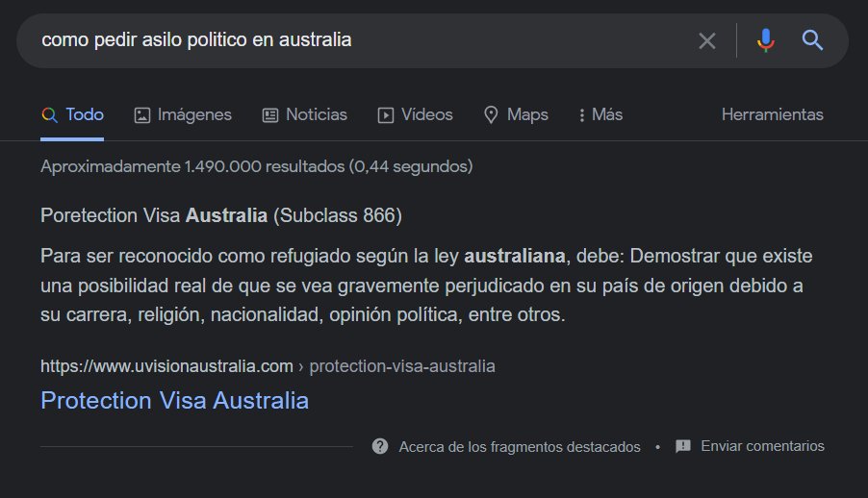The width and height of the screenshot is (868, 498).
Task: Open the Maps tab
Action: pos(516,115)
